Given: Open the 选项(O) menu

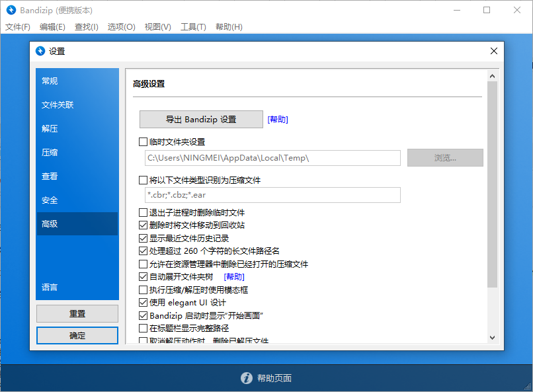Looking at the screenshot, I should click(122, 27).
